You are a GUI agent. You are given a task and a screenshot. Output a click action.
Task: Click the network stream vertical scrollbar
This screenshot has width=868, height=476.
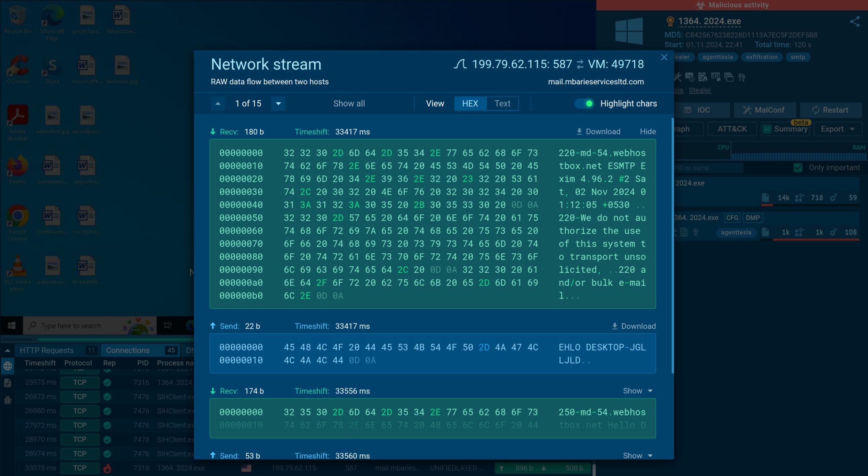point(672,246)
